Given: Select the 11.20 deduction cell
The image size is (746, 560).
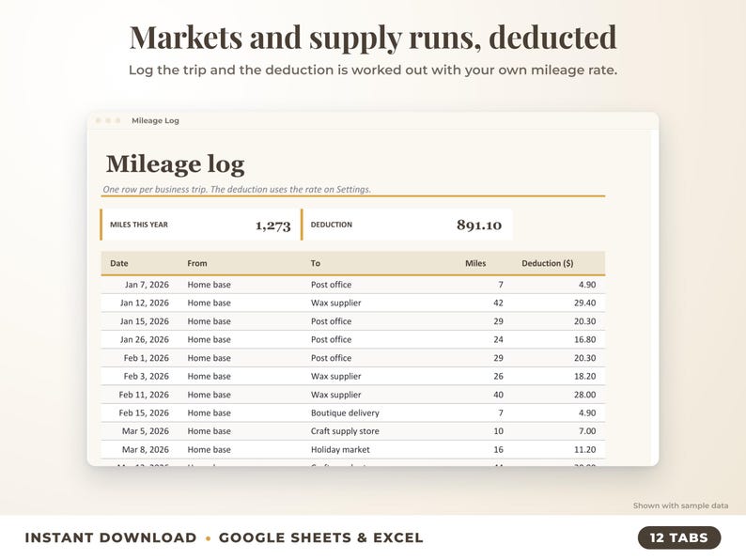Looking at the screenshot, I should click(x=584, y=449).
